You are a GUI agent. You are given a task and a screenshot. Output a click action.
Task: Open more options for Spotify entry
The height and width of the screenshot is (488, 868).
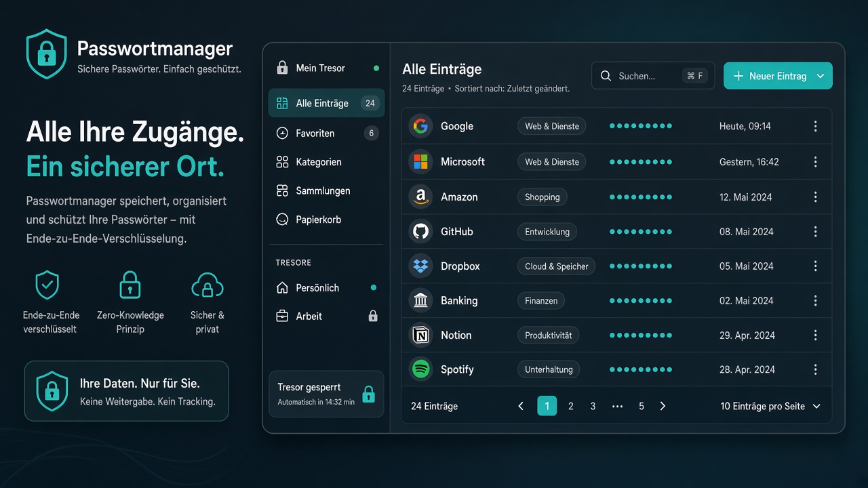click(815, 370)
